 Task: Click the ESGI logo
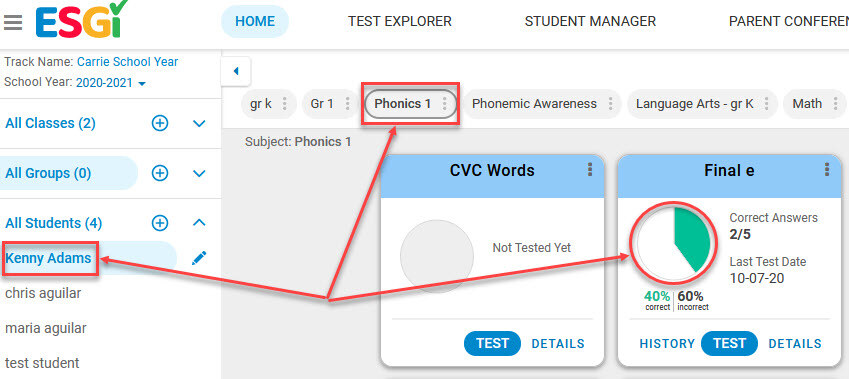(x=82, y=19)
